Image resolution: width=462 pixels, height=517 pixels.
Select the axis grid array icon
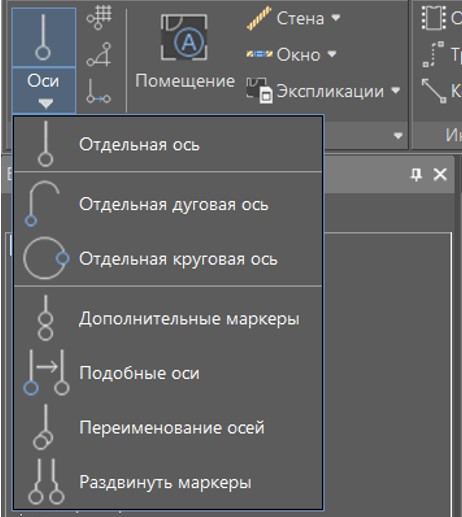tap(99, 18)
